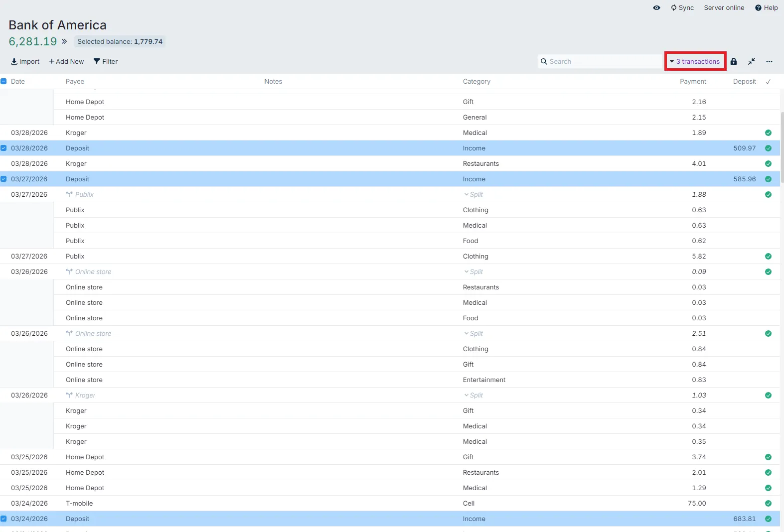Viewport: 784px width, 532px height.
Task: Open the Filter options
Action: 106,62
